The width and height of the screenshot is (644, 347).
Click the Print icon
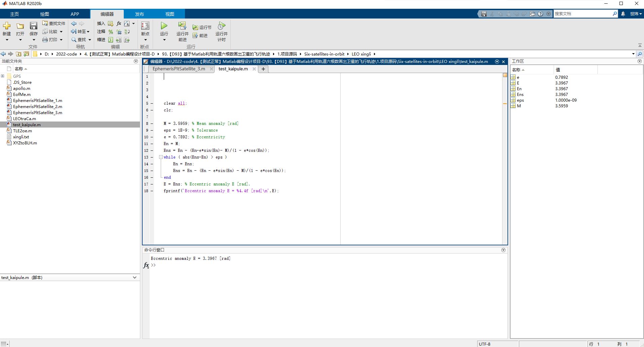pos(45,39)
